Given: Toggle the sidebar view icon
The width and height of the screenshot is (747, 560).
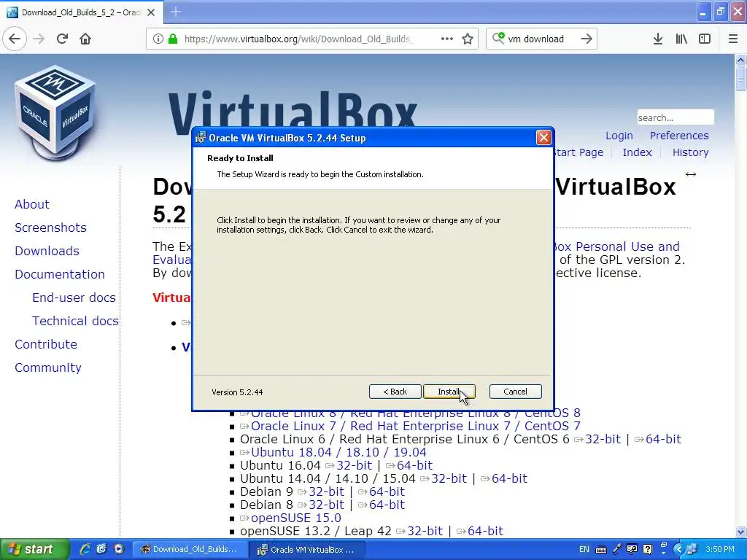Looking at the screenshot, I should point(705,39).
